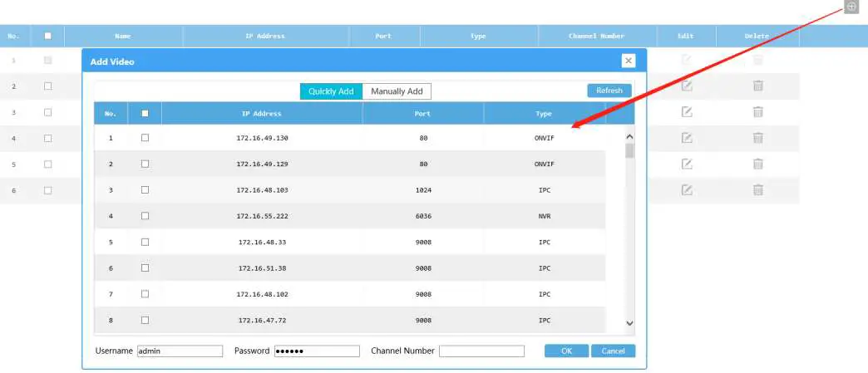Focus the Password field

[x=317, y=351]
